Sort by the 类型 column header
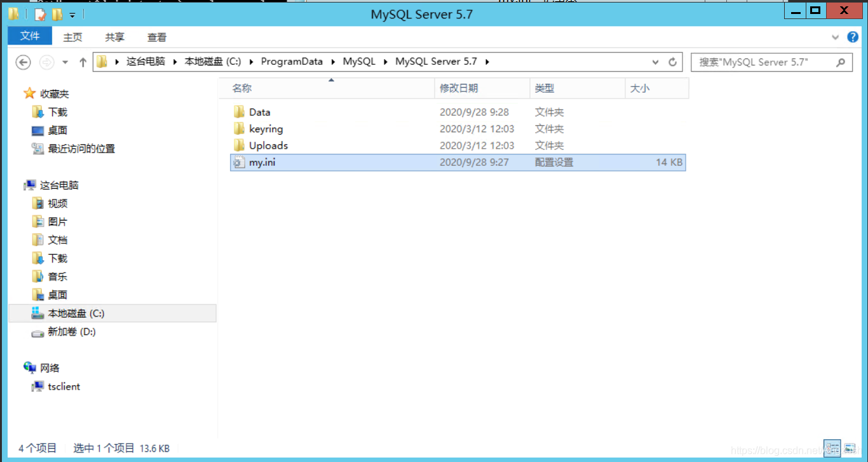The width and height of the screenshot is (868, 462). point(577,88)
